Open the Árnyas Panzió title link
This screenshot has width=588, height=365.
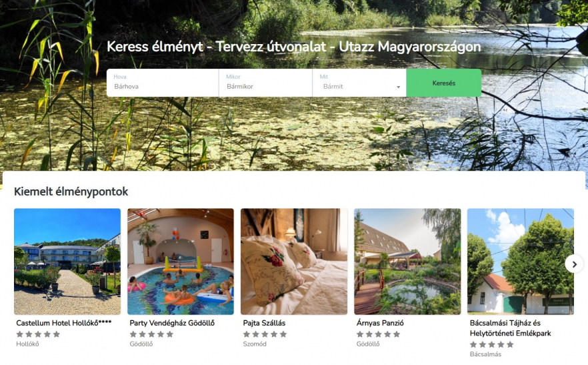click(x=380, y=323)
